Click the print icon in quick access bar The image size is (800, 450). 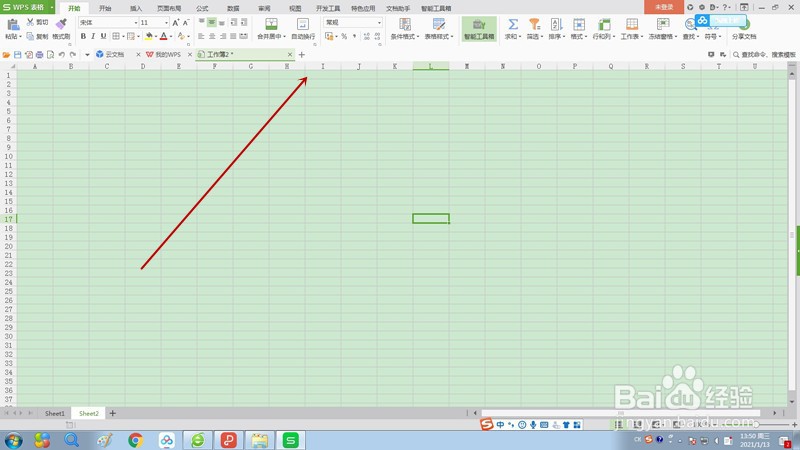point(39,55)
